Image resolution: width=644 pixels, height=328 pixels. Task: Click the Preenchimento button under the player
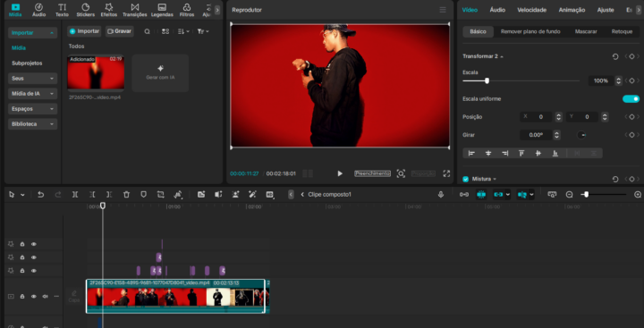[372, 173]
